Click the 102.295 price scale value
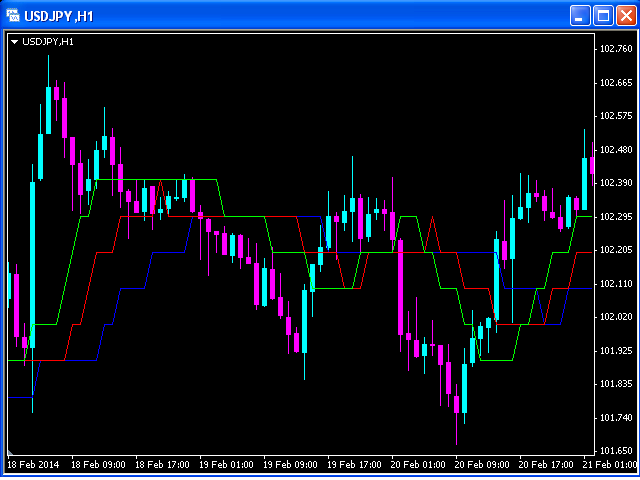 pos(616,217)
